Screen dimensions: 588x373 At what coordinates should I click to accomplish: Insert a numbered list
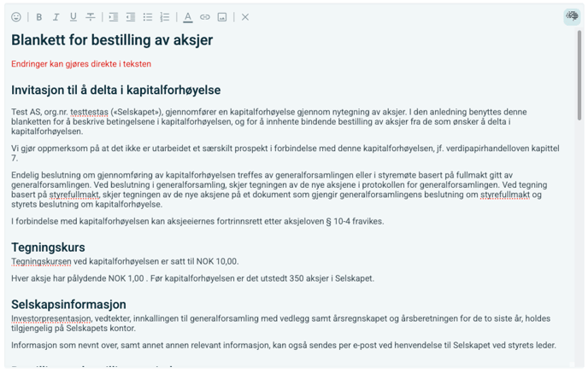165,17
